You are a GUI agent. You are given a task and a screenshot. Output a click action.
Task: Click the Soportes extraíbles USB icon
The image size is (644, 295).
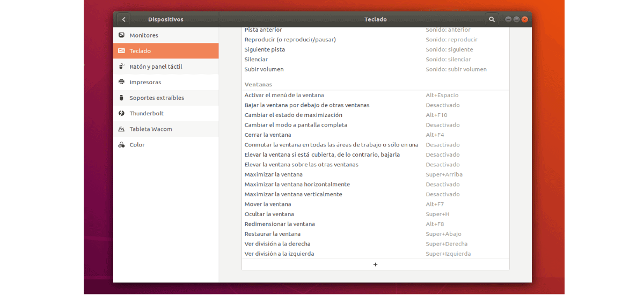[121, 98]
